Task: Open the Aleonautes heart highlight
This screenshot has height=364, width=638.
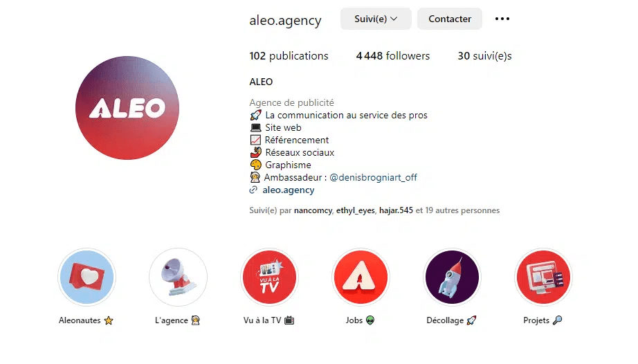Action: click(86, 277)
